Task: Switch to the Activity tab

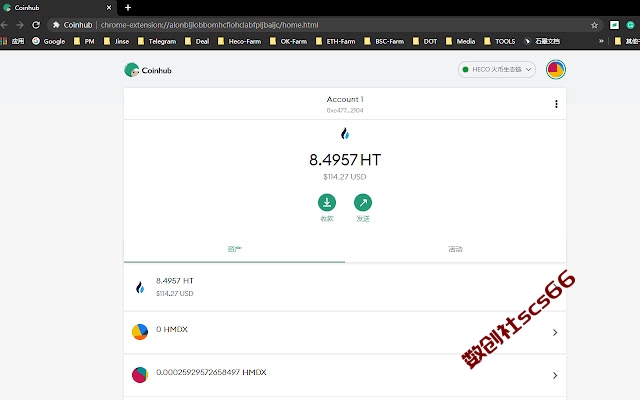Action: pyautogui.click(x=456, y=249)
